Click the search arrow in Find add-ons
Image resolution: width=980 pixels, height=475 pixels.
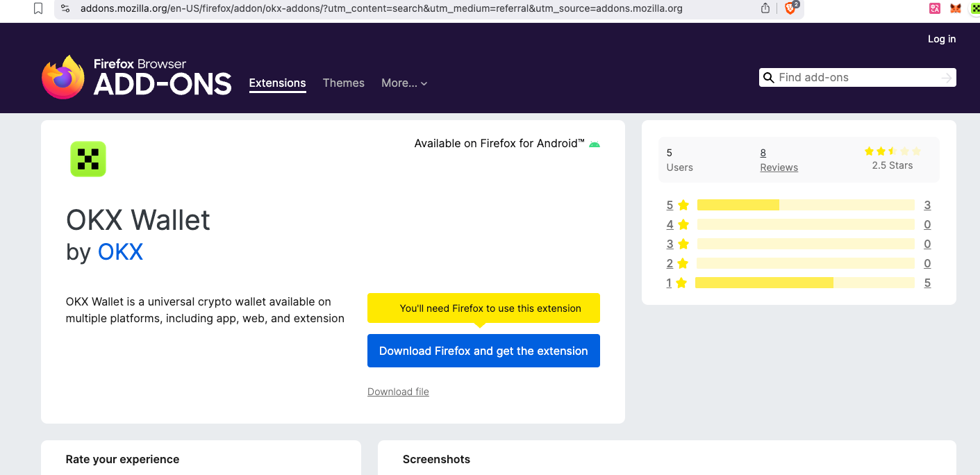point(946,78)
